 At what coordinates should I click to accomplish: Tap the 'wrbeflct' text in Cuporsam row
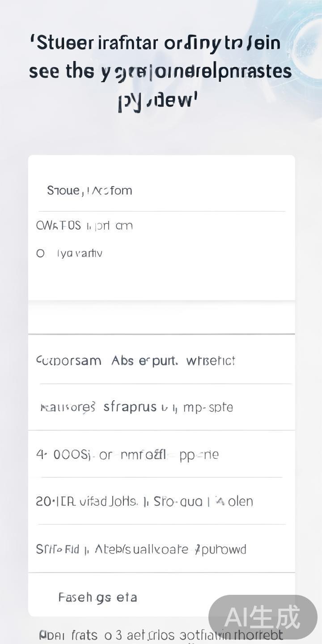coord(211,360)
